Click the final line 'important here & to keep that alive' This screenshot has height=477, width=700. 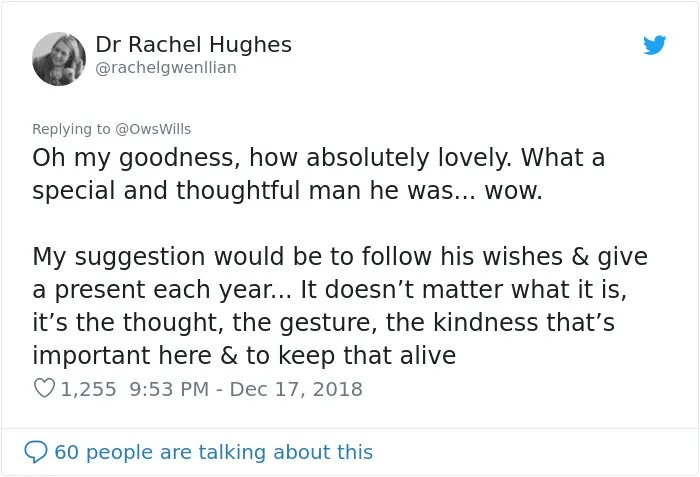(x=244, y=356)
